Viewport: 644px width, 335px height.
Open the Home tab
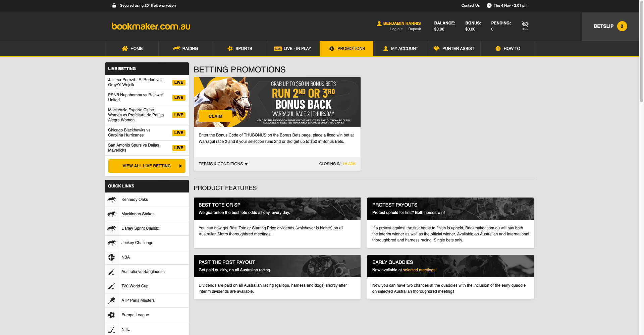tap(132, 49)
